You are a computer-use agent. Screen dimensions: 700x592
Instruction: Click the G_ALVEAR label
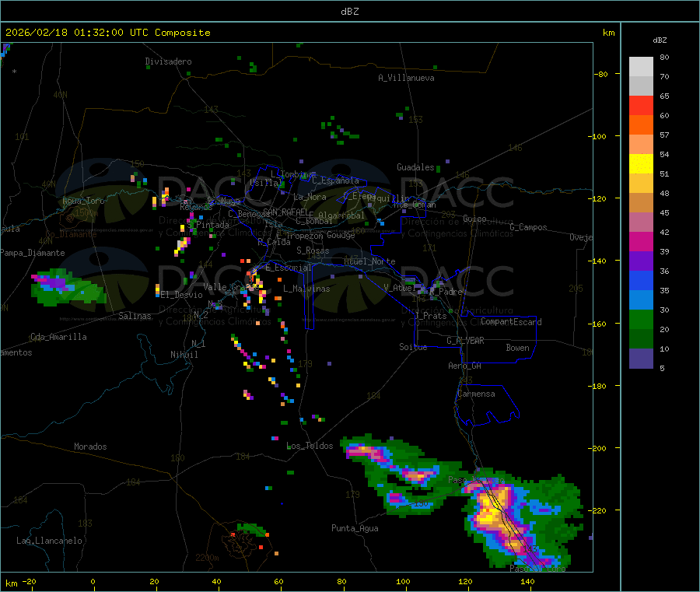click(466, 341)
